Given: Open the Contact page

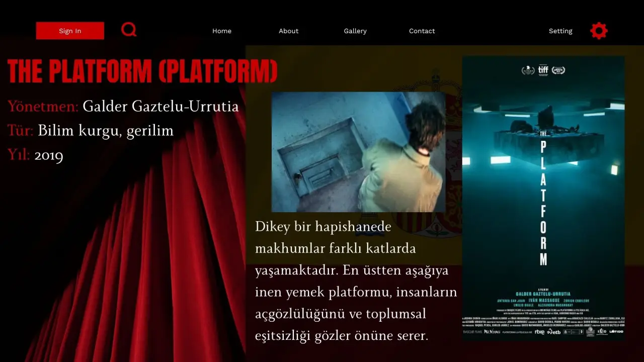Looking at the screenshot, I should (x=422, y=31).
